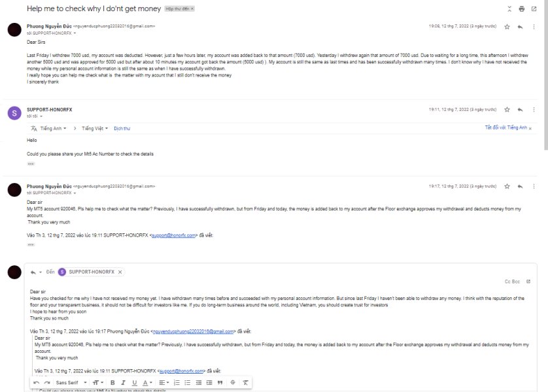
Task: Collapse all messages in the thread
Action: point(509,8)
